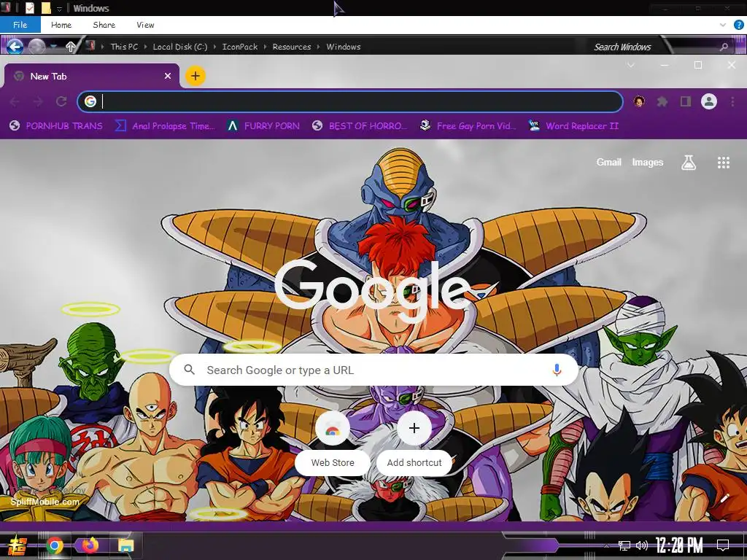Open the Google apps grid
The height and width of the screenshot is (560, 747).
pos(724,163)
